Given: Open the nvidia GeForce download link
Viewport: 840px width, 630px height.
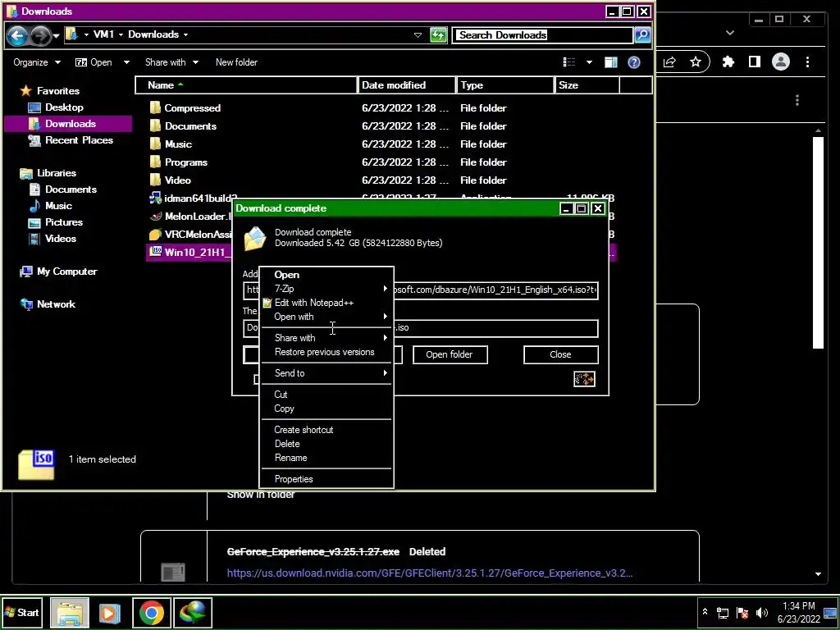Looking at the screenshot, I should [430, 573].
